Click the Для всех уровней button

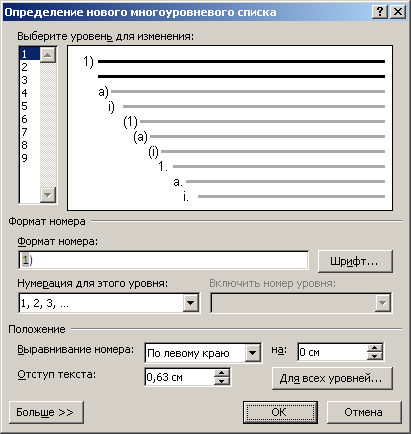pos(332,379)
